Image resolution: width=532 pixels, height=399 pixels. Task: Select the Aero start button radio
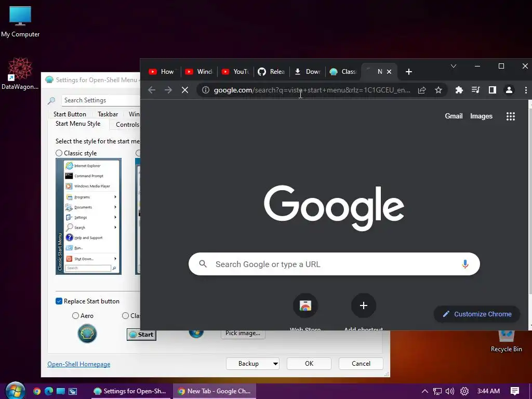(75, 316)
